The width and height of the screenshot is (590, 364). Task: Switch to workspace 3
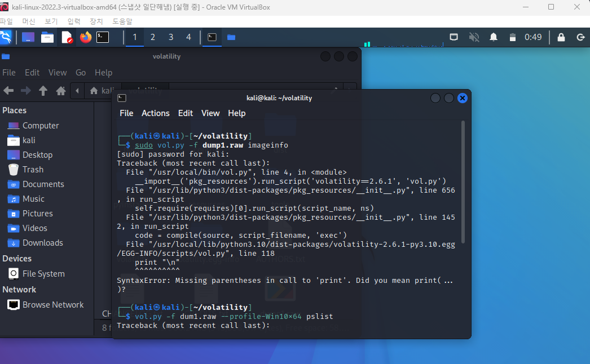(171, 37)
